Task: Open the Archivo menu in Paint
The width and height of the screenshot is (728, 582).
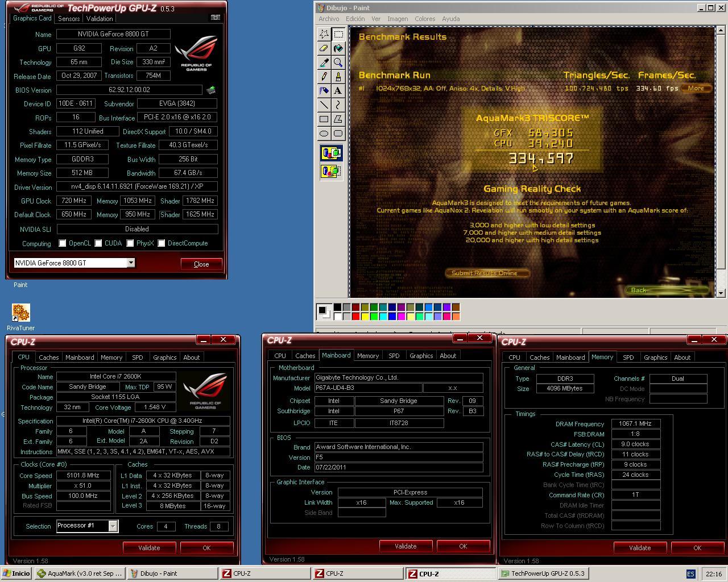Action: [329, 19]
